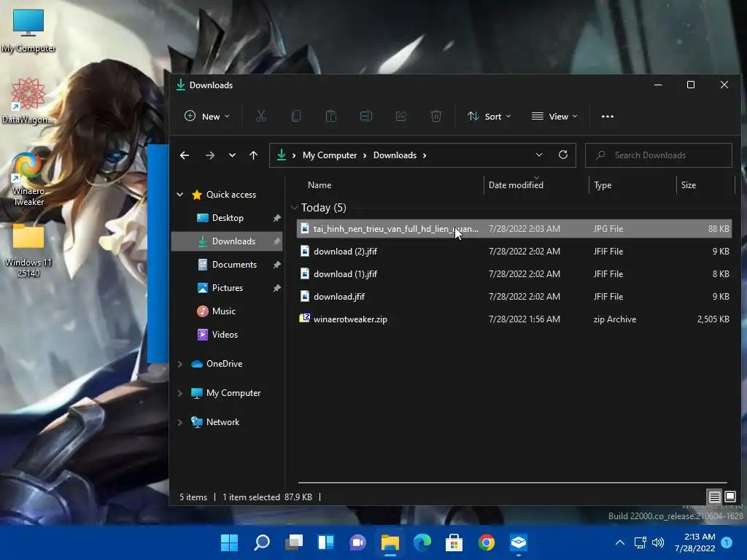Click the horizontal scrollbar in file list
747x560 pixels.
click(x=513, y=483)
